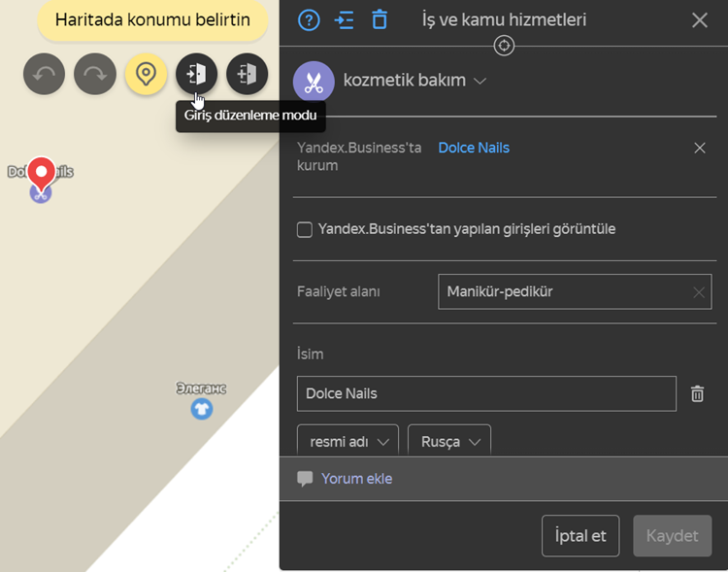Open the help question mark icon
This screenshot has height=572, width=728.
click(309, 20)
